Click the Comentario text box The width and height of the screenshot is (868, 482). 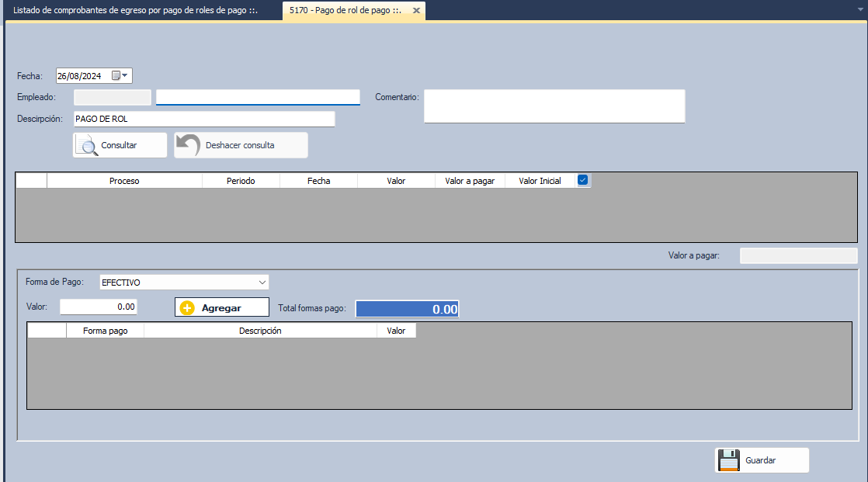point(554,106)
